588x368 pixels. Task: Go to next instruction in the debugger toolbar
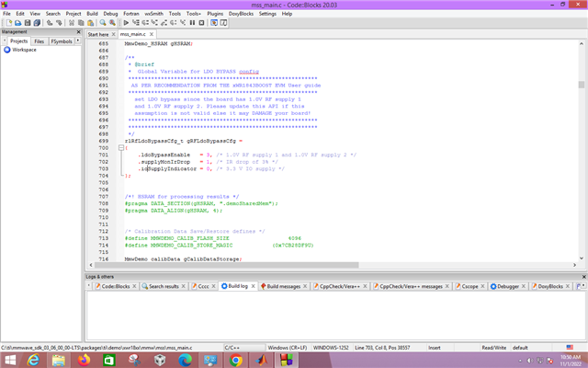click(x=174, y=23)
